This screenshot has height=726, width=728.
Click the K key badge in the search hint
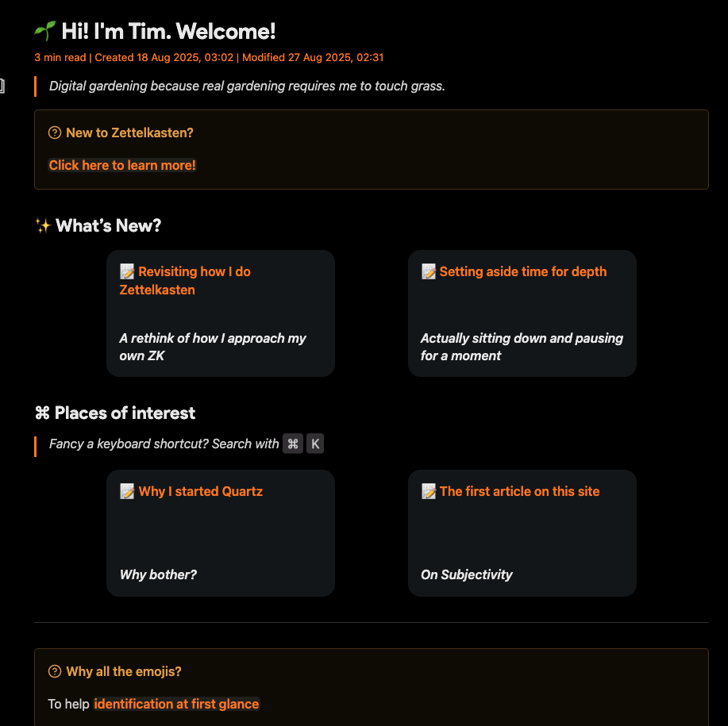315,444
